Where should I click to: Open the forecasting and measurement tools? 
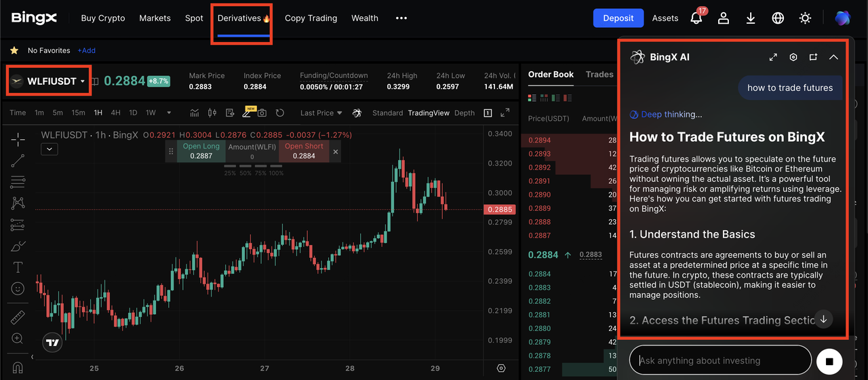click(18, 225)
